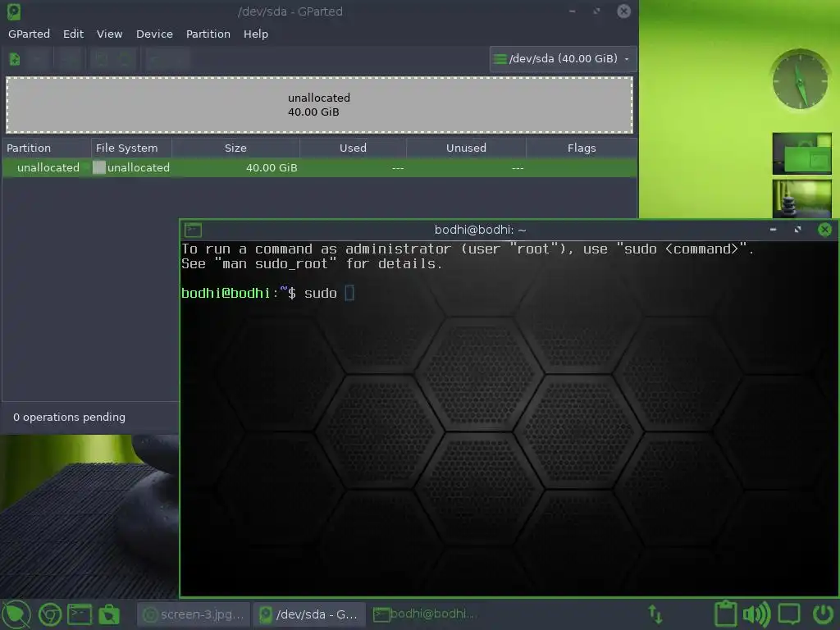Close the GParted window
This screenshot has height=630, width=840.
click(623, 11)
